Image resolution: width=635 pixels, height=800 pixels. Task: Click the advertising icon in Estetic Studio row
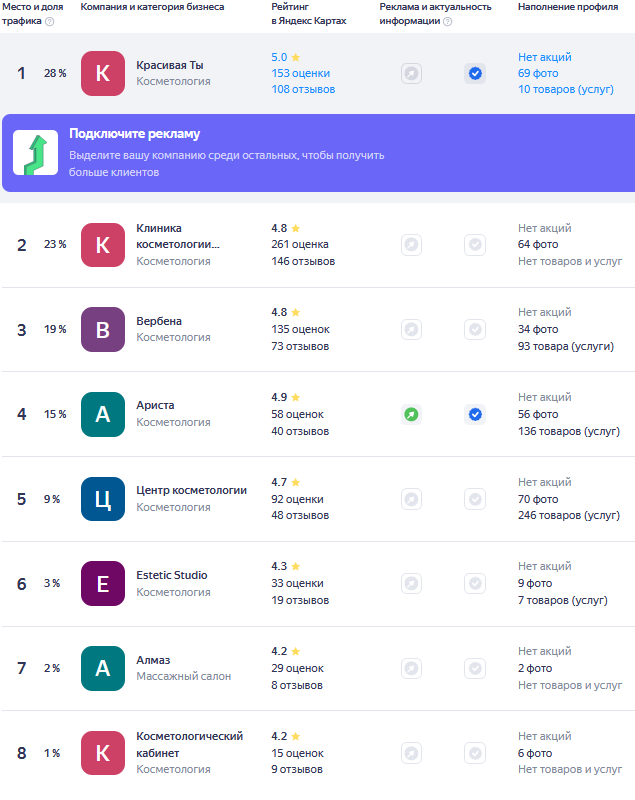pos(411,583)
